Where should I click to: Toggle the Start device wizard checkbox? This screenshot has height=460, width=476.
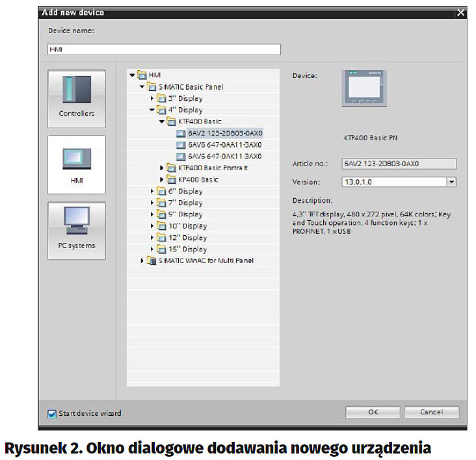click(x=53, y=413)
